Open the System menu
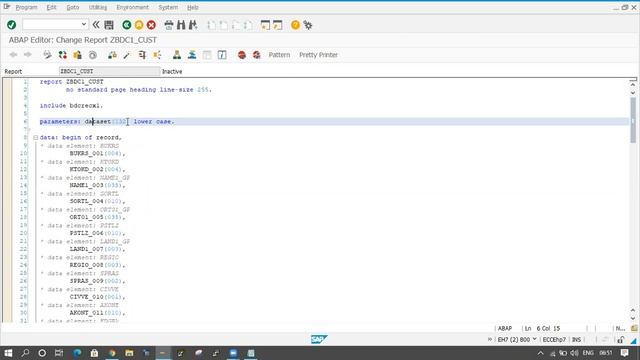 click(168, 7)
